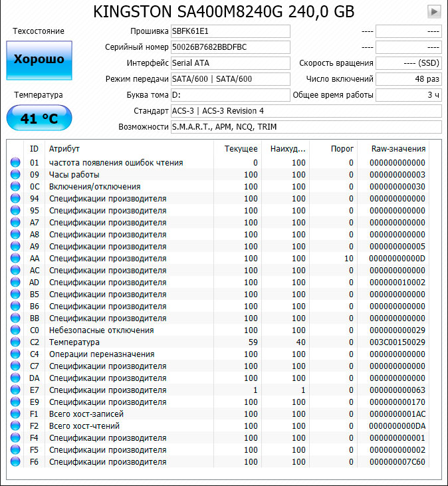Click the Интерфейс field Serial ATA

(x=231, y=63)
